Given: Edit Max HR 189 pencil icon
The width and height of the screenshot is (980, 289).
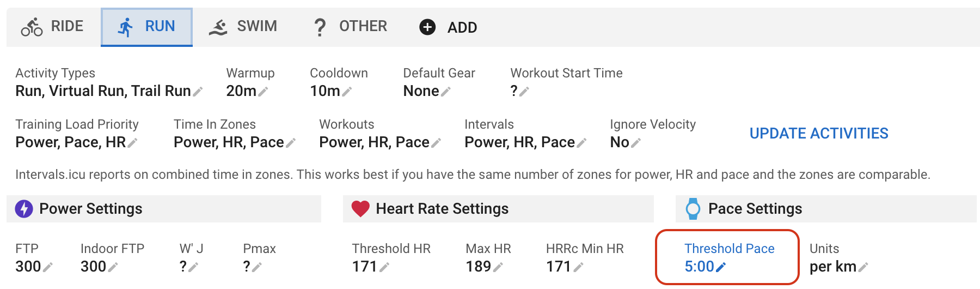Looking at the screenshot, I should click(498, 267).
